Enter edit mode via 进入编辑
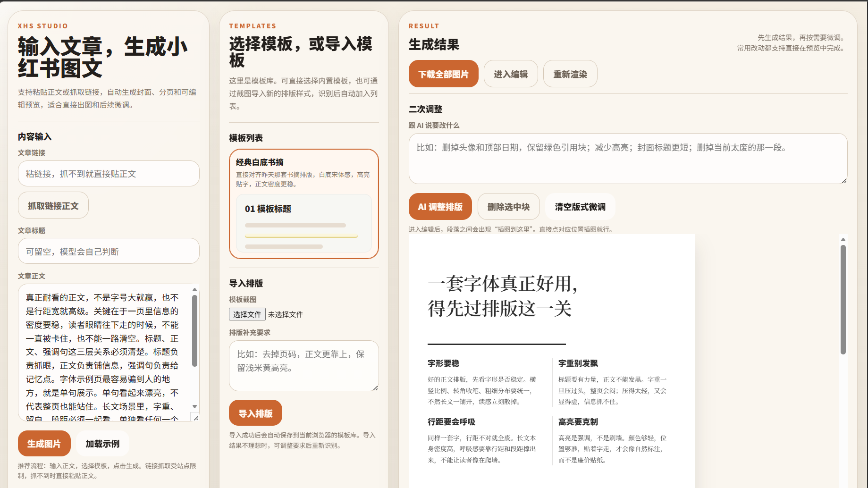 point(511,74)
